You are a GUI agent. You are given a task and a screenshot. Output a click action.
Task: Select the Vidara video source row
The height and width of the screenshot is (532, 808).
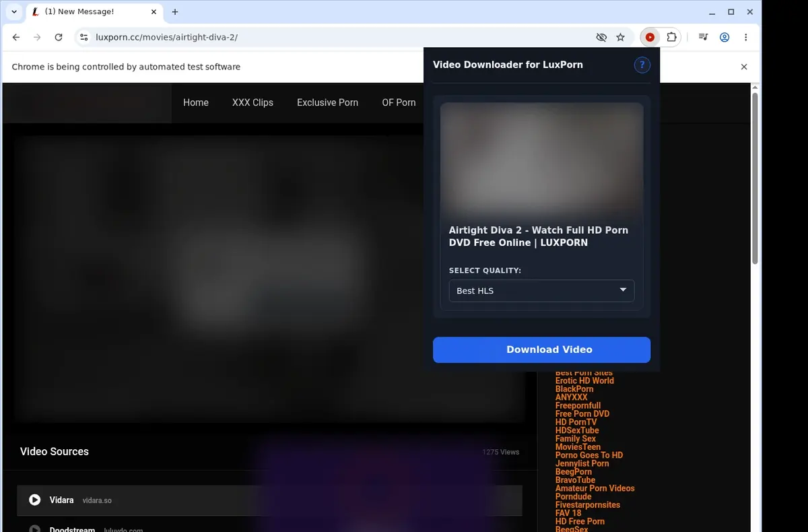coord(269,500)
